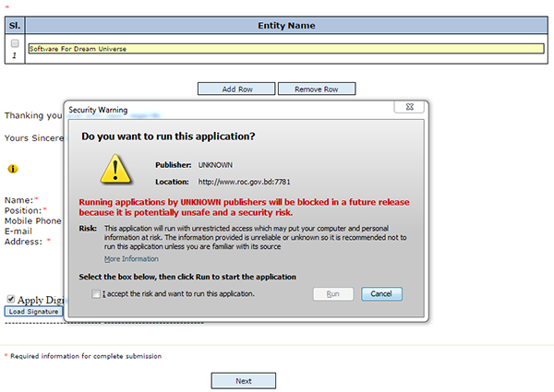
Task: Click the yellow warning triangle icon
Action: pyautogui.click(x=115, y=170)
